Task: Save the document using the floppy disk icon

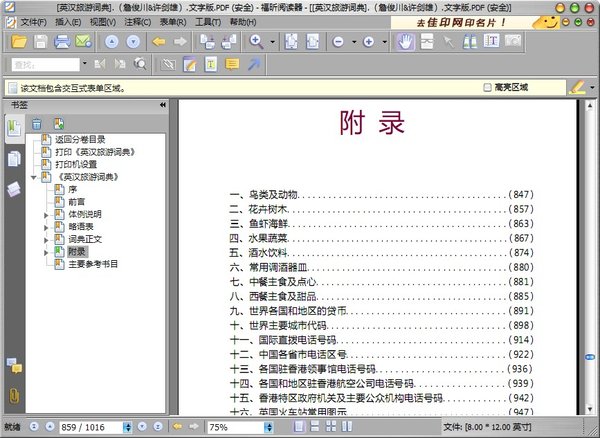Action: pyautogui.click(x=40, y=41)
